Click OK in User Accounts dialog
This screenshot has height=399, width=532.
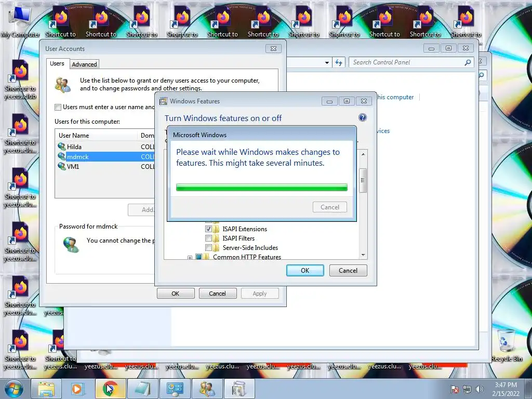pos(176,294)
